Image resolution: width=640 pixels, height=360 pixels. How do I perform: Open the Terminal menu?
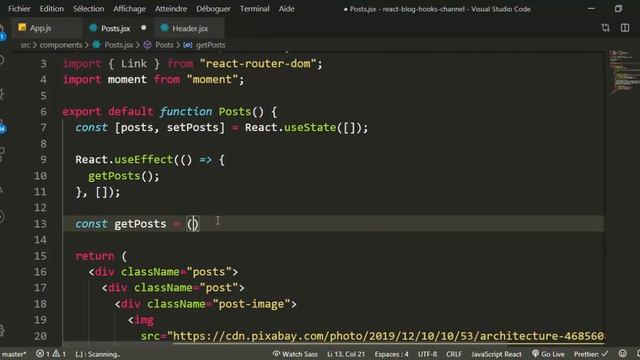coord(254,9)
